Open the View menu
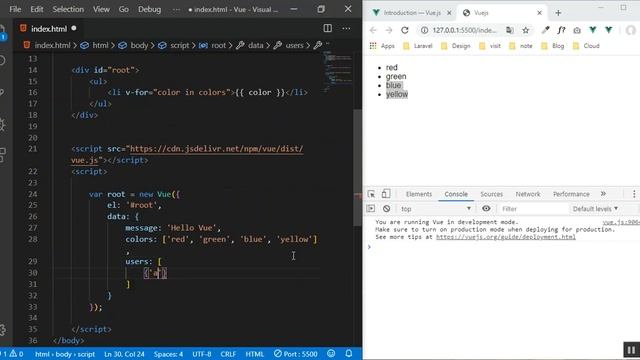 click(x=101, y=9)
